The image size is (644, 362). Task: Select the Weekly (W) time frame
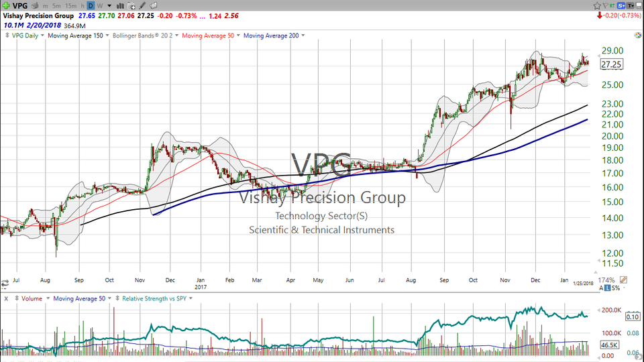click(100, 6)
